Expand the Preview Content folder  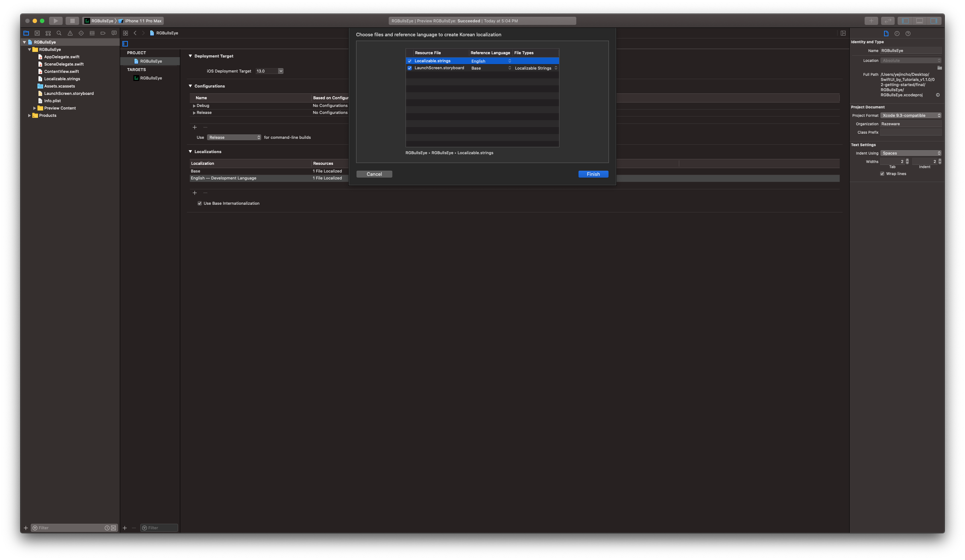pyautogui.click(x=34, y=108)
